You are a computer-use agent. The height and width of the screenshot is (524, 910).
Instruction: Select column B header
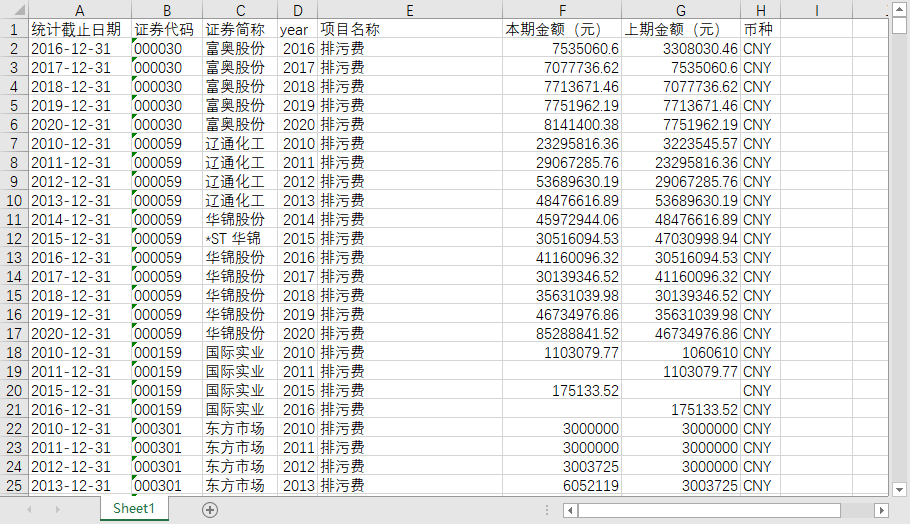tap(167, 10)
